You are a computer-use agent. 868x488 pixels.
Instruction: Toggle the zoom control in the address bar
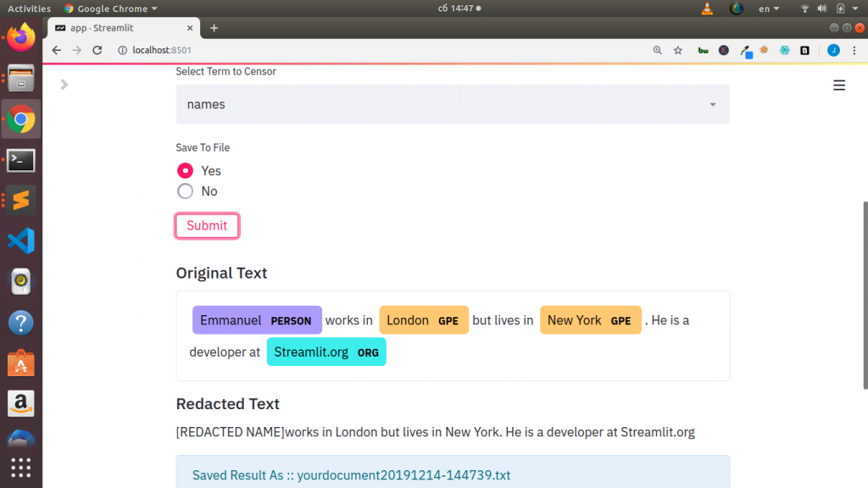tap(657, 50)
